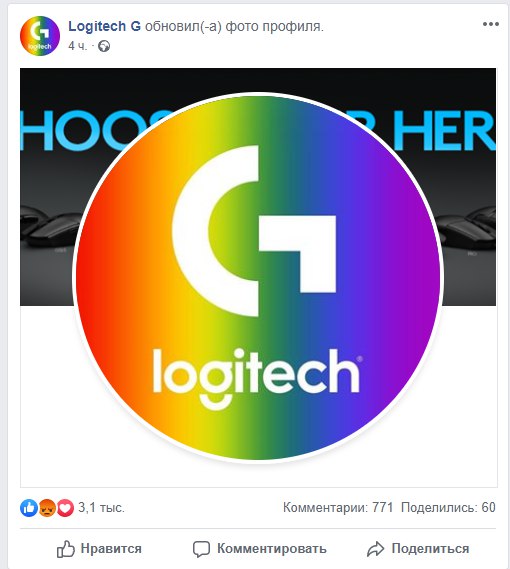Open the three-dots post options menu
This screenshot has width=510, height=569.
point(490,24)
